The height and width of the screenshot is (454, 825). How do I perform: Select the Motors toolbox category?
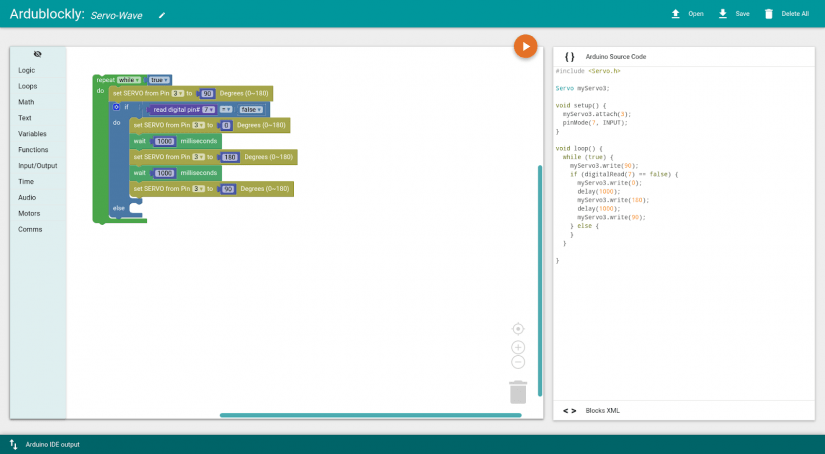30,213
